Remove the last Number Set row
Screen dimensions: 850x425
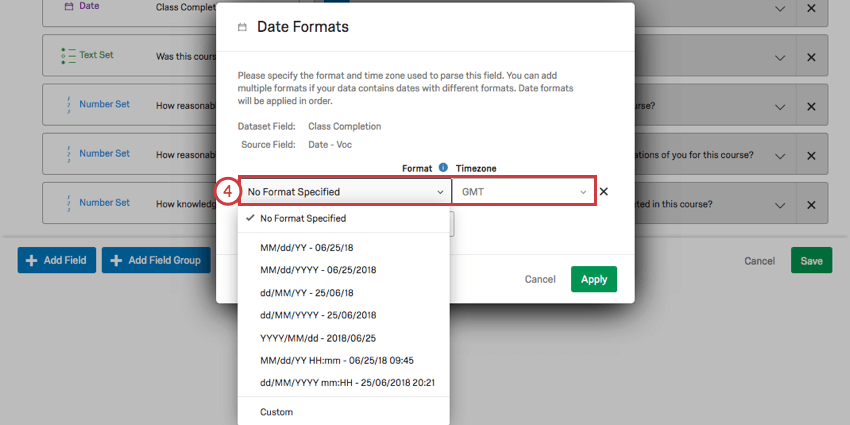811,205
